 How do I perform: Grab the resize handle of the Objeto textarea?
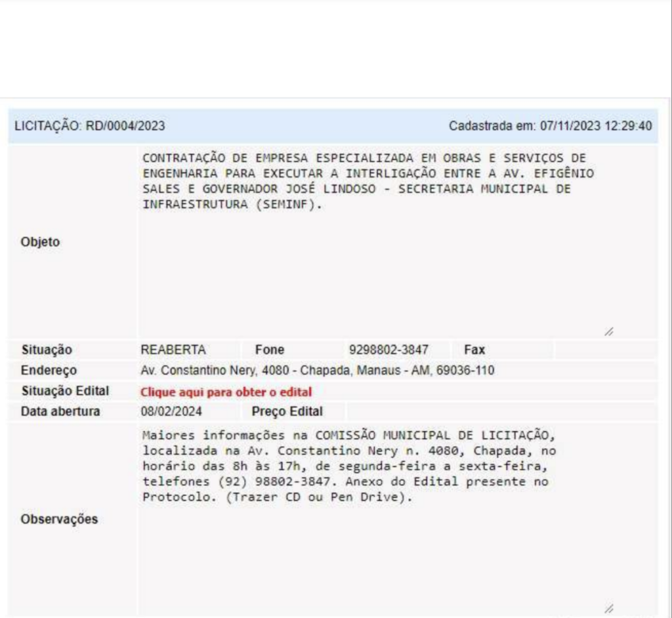pyautogui.click(x=609, y=333)
